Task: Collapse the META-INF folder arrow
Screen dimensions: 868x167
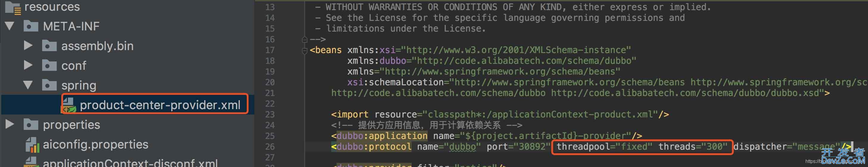Action: 10,26
